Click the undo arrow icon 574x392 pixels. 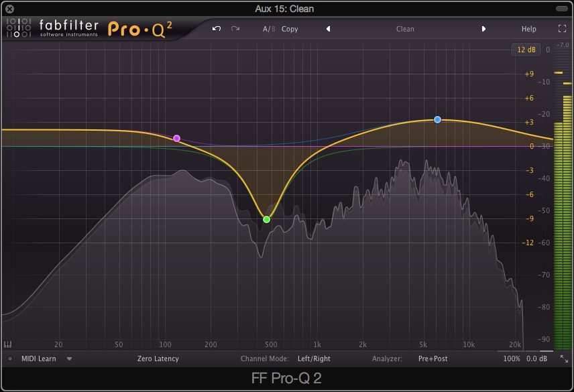pos(217,29)
